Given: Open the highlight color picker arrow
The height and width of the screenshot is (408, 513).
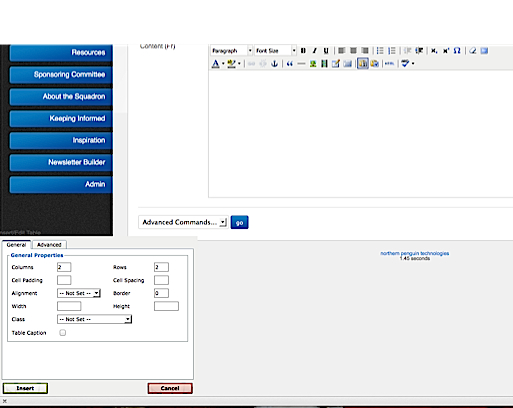Looking at the screenshot, I should coord(239,63).
